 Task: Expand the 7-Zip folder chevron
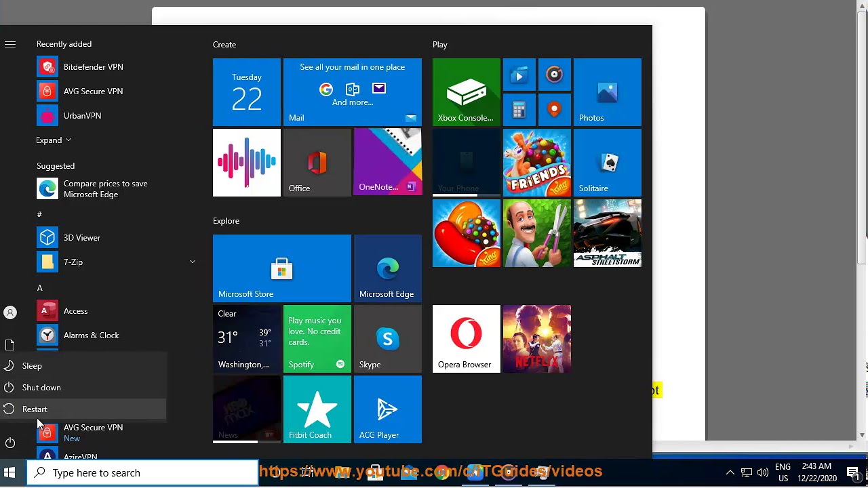[x=193, y=262]
